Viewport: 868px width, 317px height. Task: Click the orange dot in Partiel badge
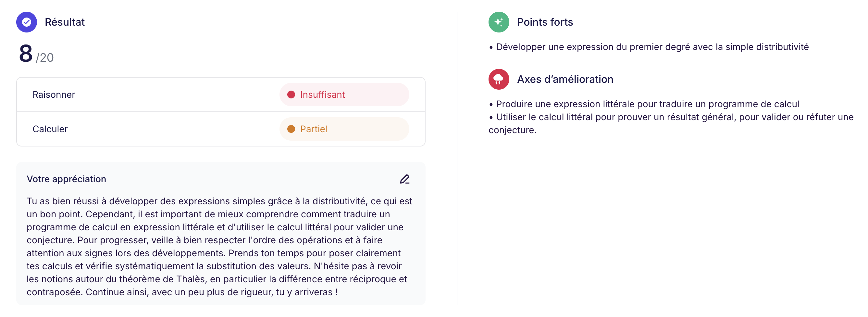click(291, 129)
